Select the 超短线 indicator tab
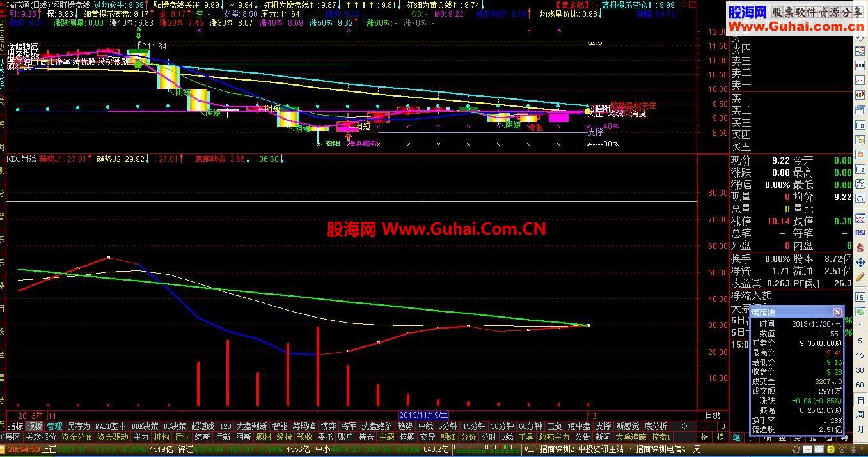Screen dimensions: 868x457 (x=203, y=426)
